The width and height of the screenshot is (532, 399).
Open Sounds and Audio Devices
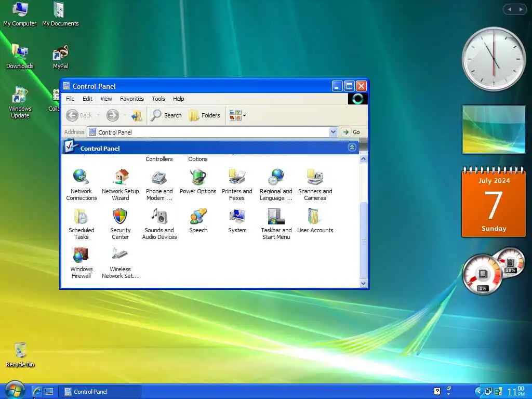[159, 224]
